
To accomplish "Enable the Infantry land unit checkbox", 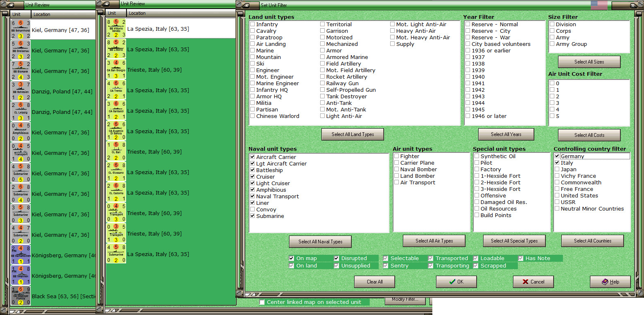I will pos(253,24).
